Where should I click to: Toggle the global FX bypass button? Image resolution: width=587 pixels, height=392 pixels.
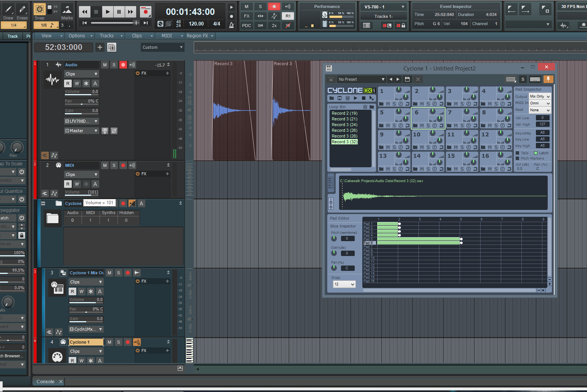pos(247,16)
